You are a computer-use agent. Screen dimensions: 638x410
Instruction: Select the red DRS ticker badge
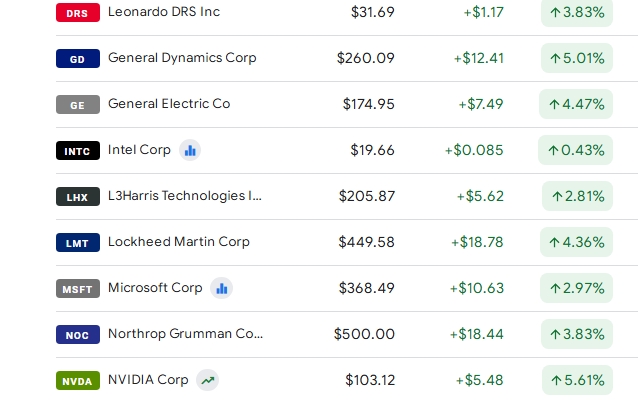point(78,12)
